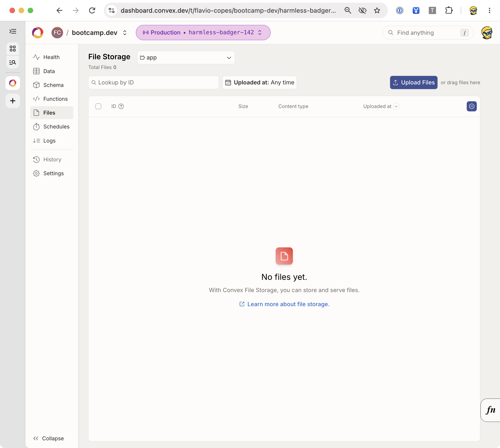The height and width of the screenshot is (448, 500).
Task: Open the FC team avatar
Action: 57,32
